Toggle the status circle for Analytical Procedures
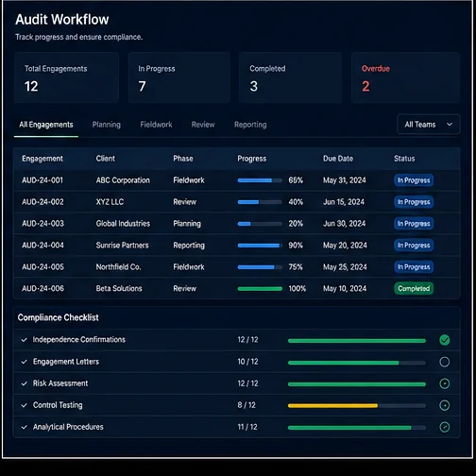Screen dimensions: 476x476 [x=444, y=427]
